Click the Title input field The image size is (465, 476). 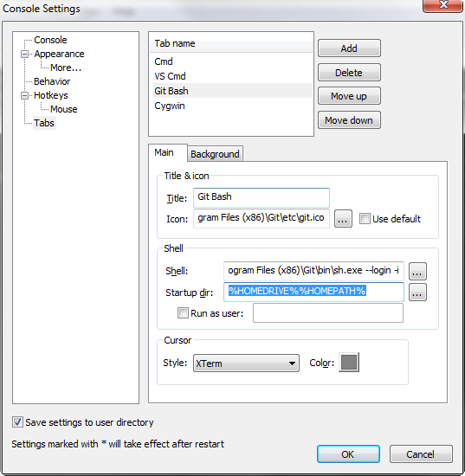coord(262,197)
